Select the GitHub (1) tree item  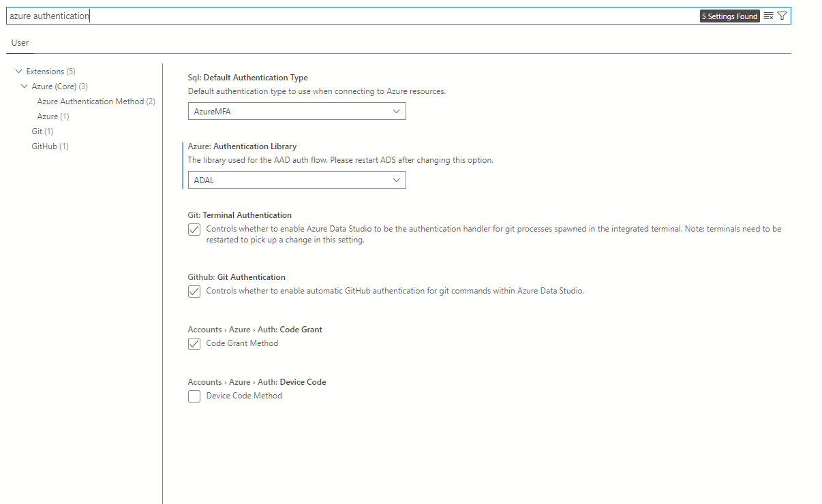pos(49,146)
